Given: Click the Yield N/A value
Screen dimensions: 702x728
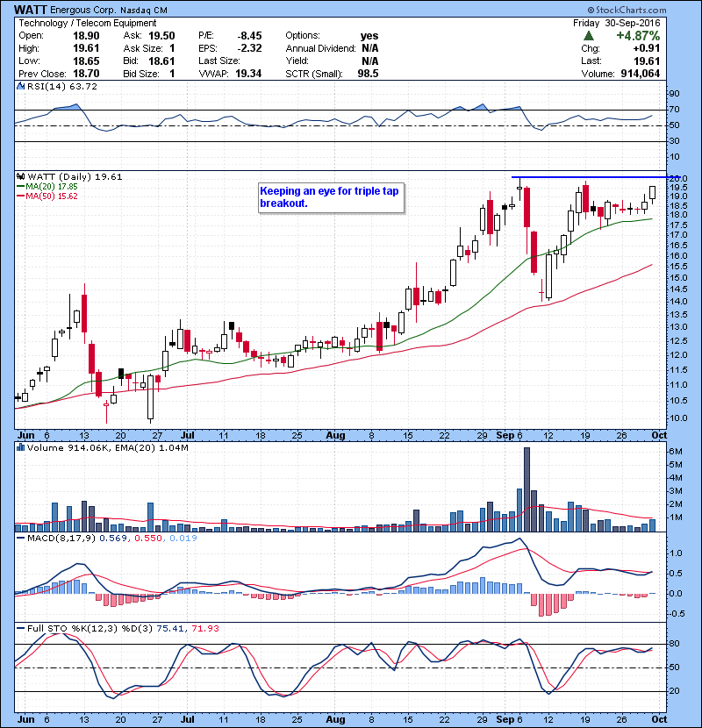Looking at the screenshot, I should click(369, 61).
